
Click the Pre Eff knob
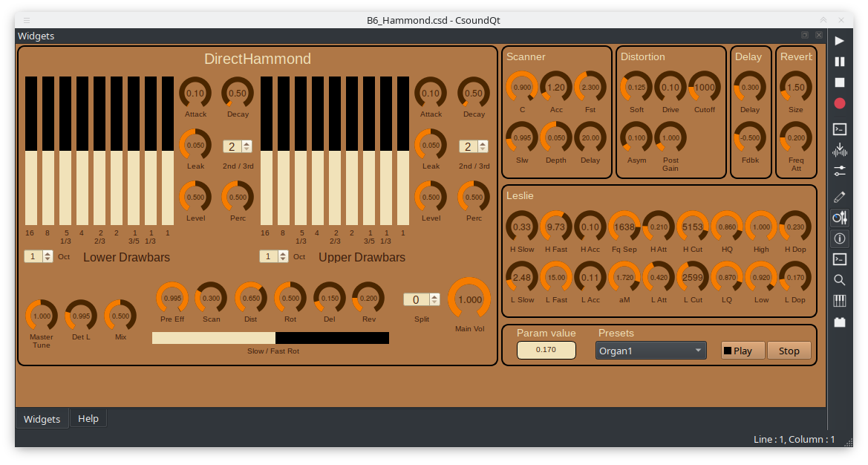(172, 298)
